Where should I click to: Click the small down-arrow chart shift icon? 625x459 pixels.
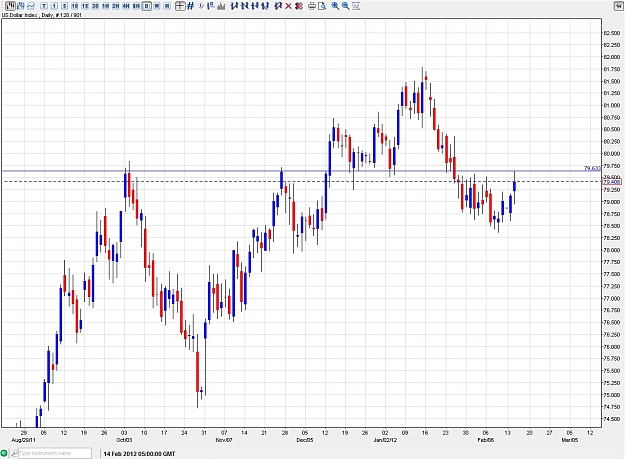point(201,6)
